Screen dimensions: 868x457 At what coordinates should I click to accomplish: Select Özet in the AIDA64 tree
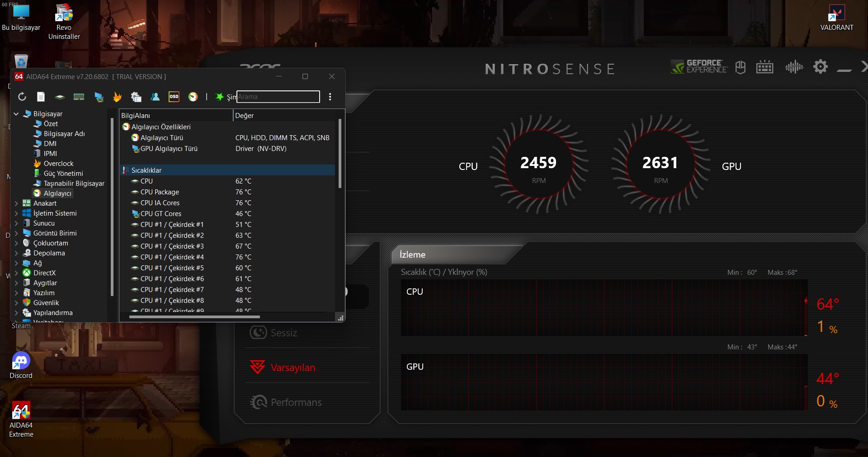51,124
